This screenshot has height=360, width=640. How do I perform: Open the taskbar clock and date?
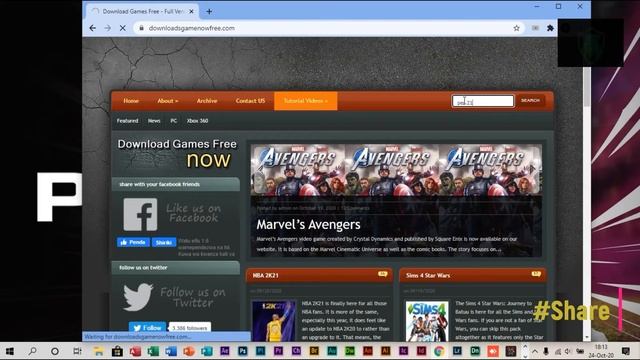[x=601, y=351]
